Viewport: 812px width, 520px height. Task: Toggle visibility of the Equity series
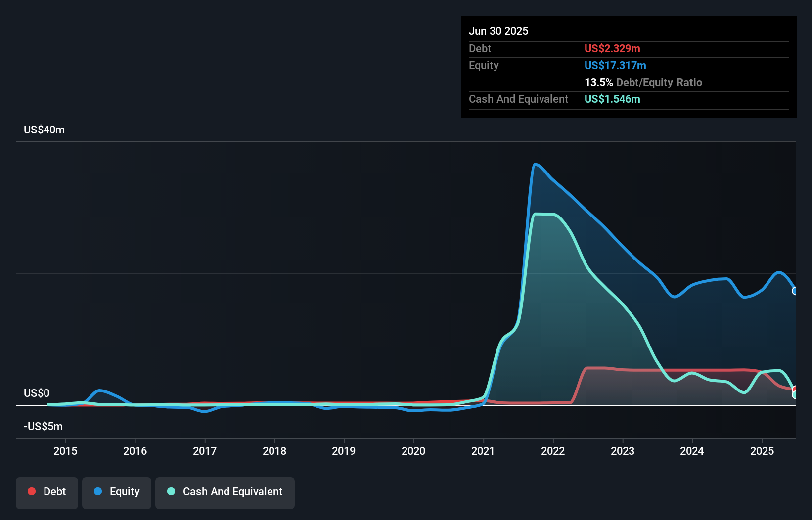point(116,492)
